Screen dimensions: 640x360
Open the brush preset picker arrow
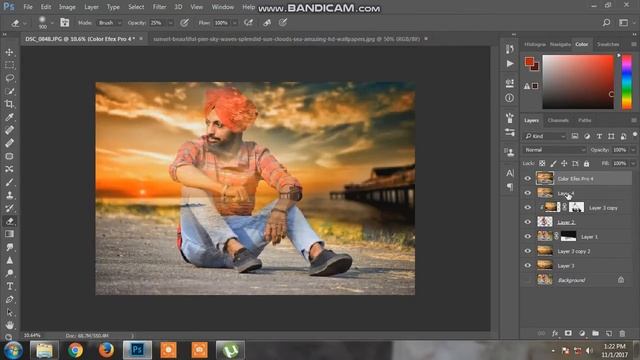(52, 23)
